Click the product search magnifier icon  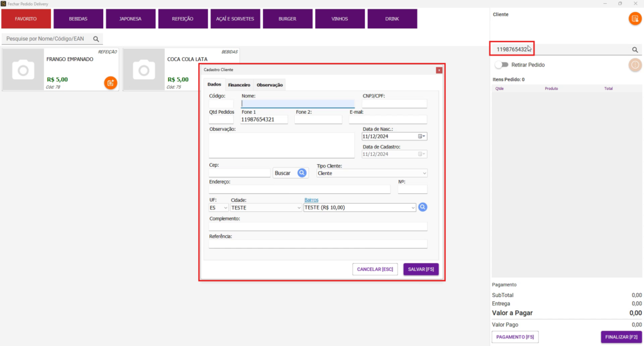pos(96,39)
